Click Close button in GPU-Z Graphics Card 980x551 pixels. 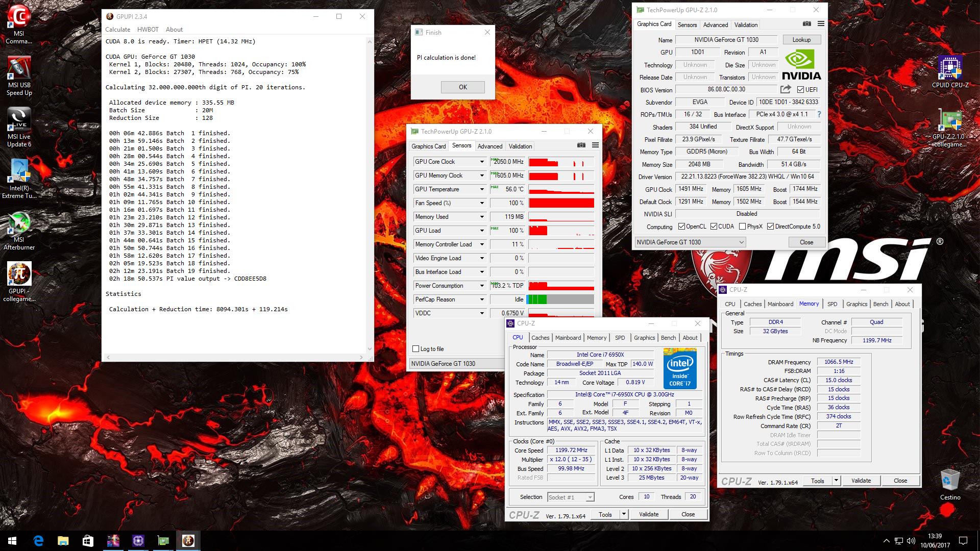click(806, 242)
